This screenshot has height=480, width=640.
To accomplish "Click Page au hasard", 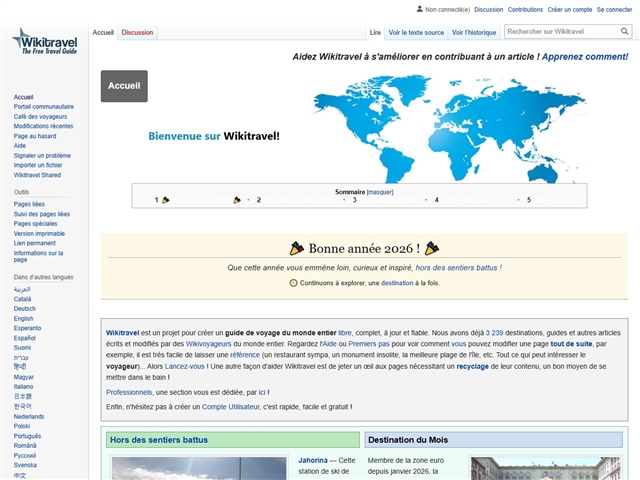I will (x=35, y=136).
